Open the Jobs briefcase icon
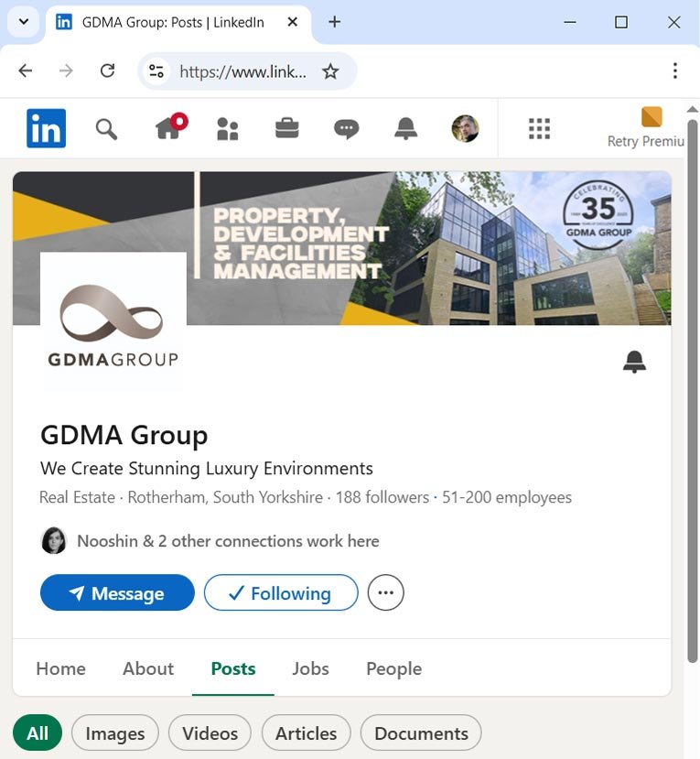The height and width of the screenshot is (759, 700). 286,129
